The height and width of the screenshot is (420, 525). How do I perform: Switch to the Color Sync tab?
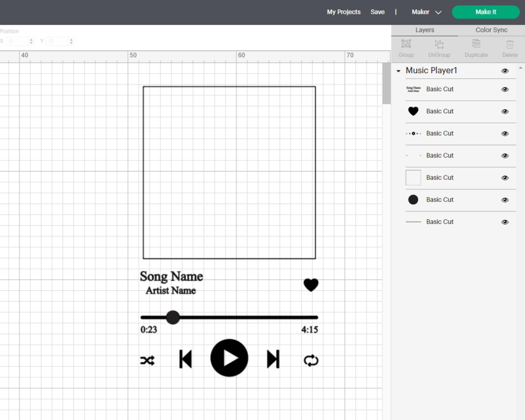click(491, 30)
